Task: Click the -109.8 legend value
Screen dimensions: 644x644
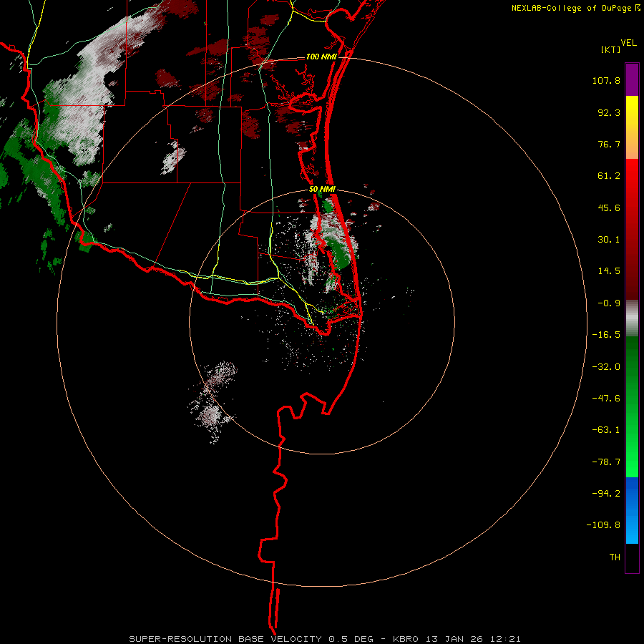Action: pos(603,525)
